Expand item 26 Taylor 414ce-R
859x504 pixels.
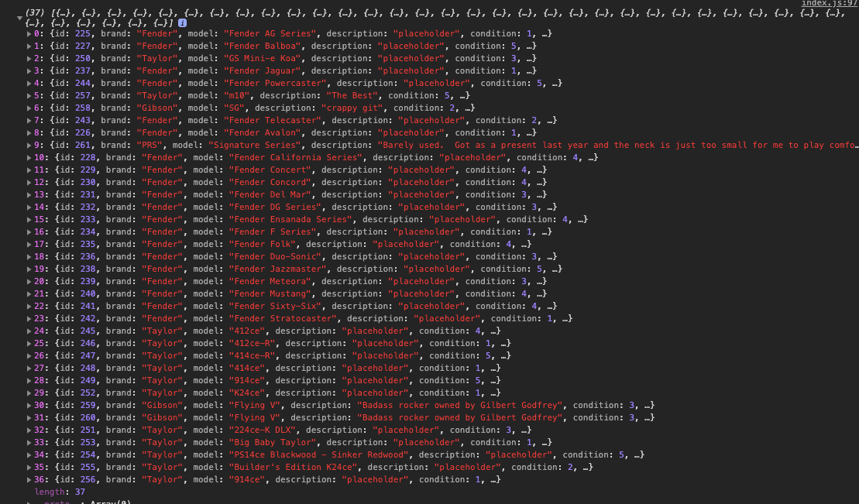click(x=29, y=356)
